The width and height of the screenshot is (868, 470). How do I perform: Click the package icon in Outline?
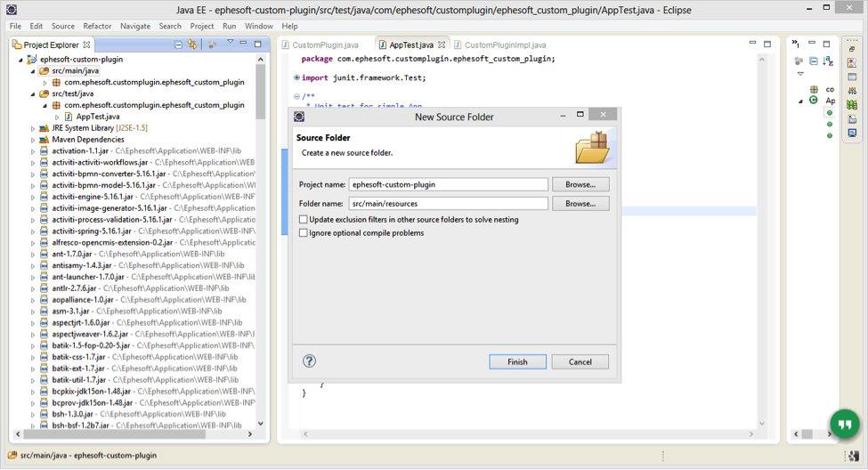(x=814, y=89)
